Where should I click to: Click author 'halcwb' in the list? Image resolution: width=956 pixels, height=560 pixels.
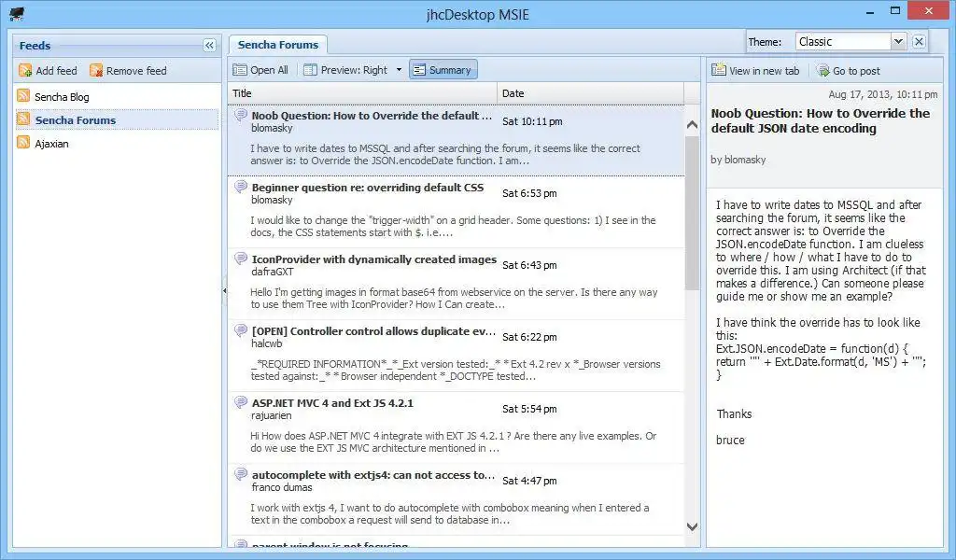267,343
